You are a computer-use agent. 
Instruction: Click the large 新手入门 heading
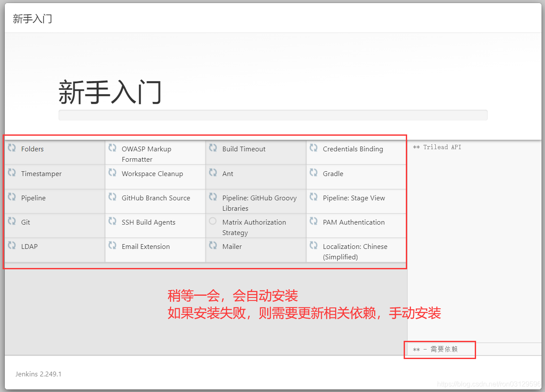click(x=110, y=92)
